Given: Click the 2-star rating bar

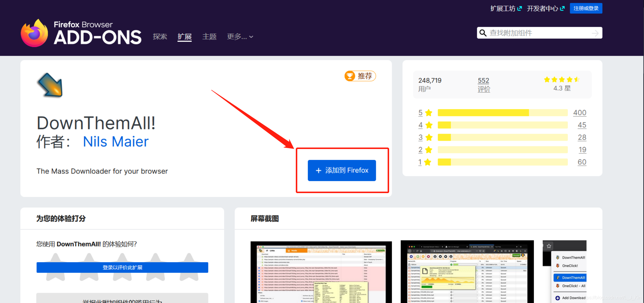Looking at the screenshot, I should point(503,150).
